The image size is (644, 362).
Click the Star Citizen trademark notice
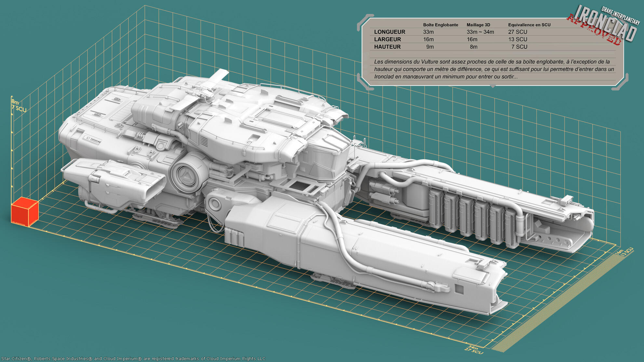(133, 358)
